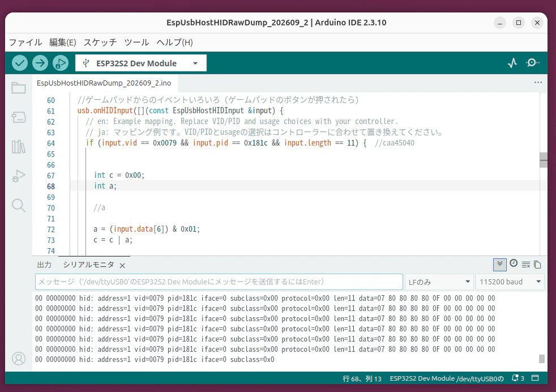Click the 'input.length' expression in line 64
The image size is (556, 392).
pos(308,143)
